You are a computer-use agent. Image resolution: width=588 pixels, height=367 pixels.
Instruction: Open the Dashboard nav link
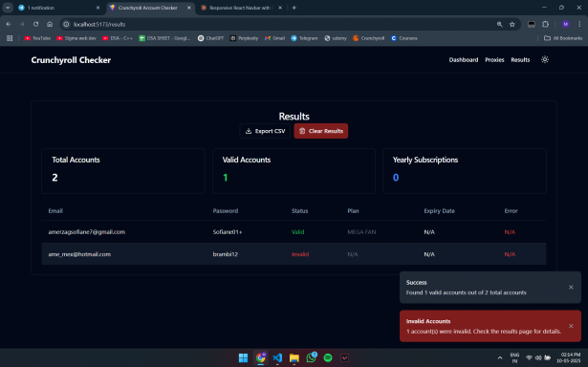point(464,59)
